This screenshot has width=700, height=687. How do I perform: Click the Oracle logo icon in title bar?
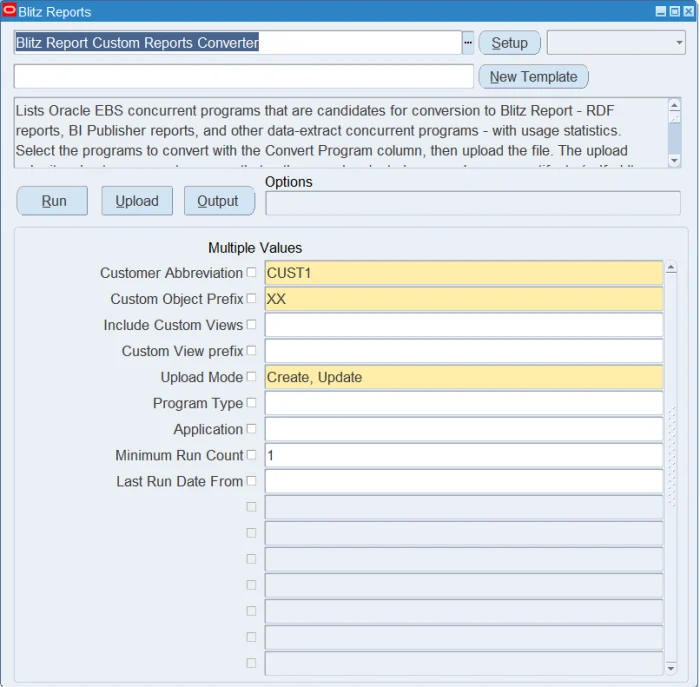pyautogui.click(x=9, y=10)
